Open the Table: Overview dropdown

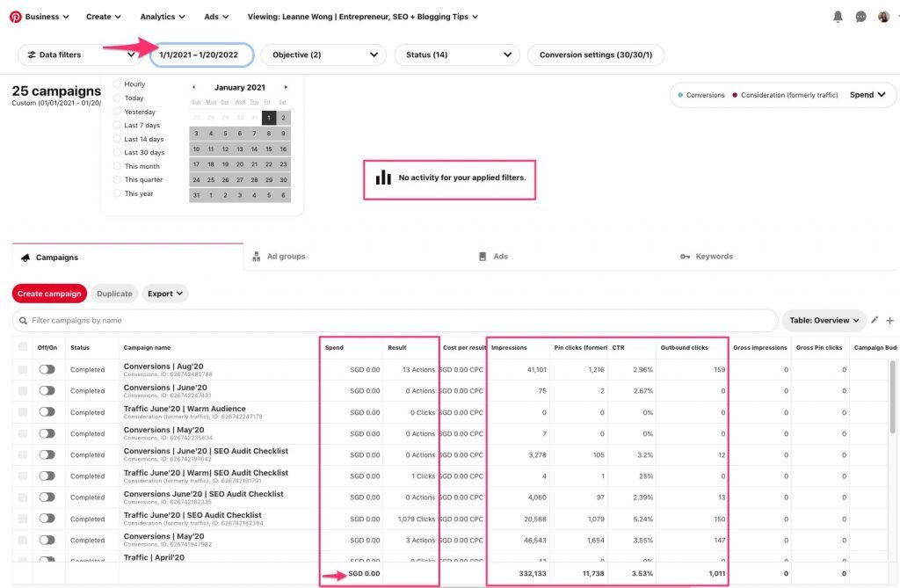point(824,320)
